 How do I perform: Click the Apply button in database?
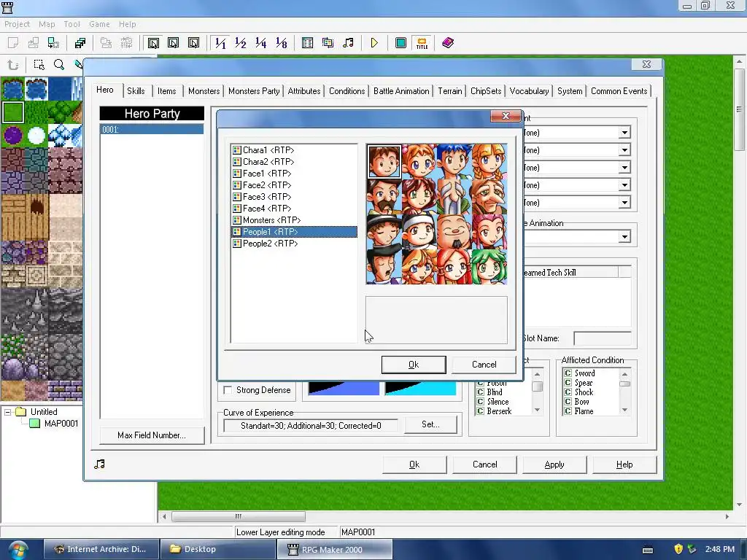[x=554, y=464]
